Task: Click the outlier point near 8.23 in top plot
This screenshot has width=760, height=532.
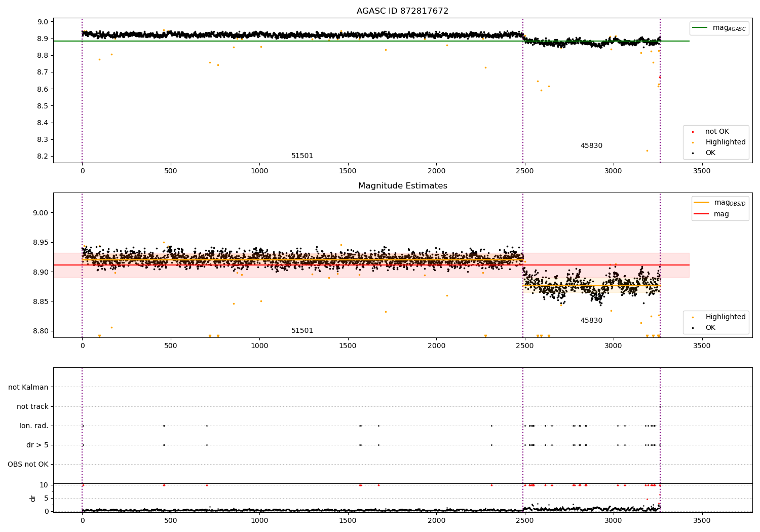Action: (x=647, y=150)
